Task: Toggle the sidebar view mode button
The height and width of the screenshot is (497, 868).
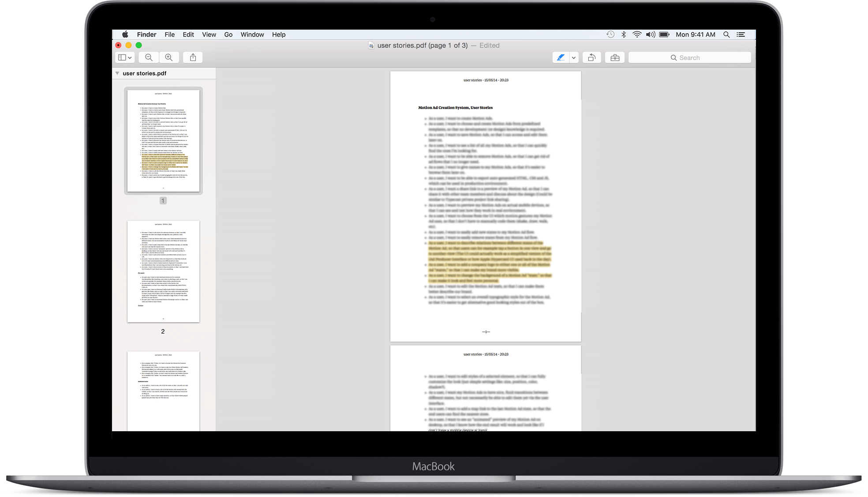Action: coord(125,57)
